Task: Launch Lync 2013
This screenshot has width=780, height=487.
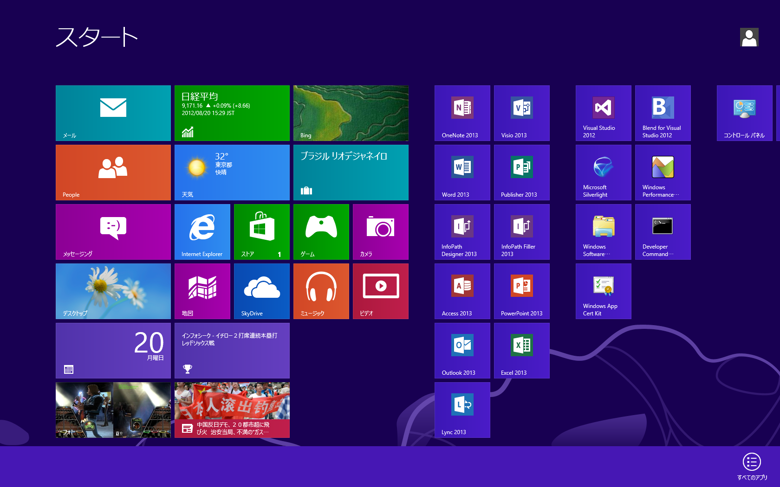Action: click(462, 410)
